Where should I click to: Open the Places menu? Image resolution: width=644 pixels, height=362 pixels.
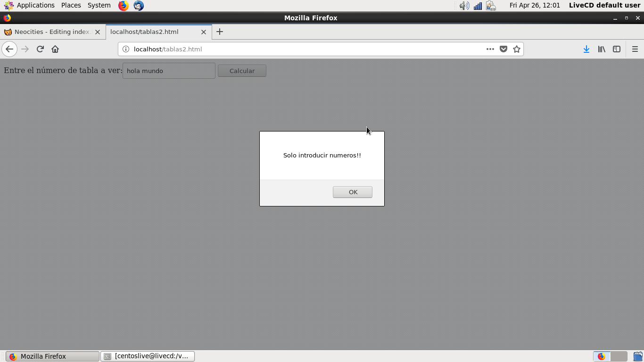point(71,5)
